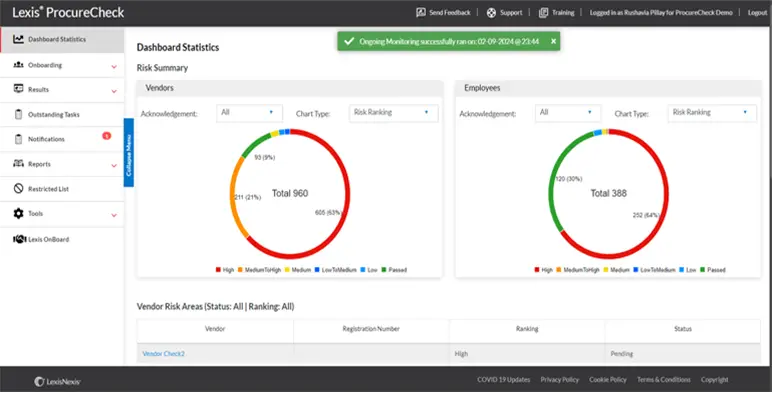
Task: Click the Vendor column header
Action: [215, 329]
